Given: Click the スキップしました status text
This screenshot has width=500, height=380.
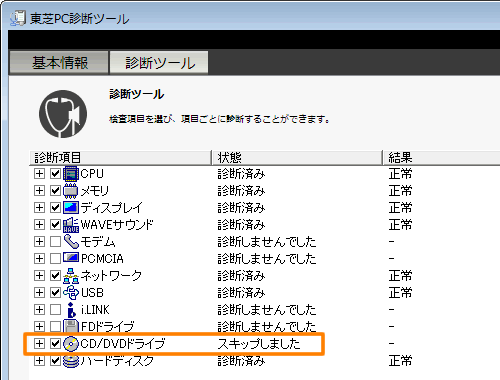Looking at the screenshot, I should (x=259, y=344).
